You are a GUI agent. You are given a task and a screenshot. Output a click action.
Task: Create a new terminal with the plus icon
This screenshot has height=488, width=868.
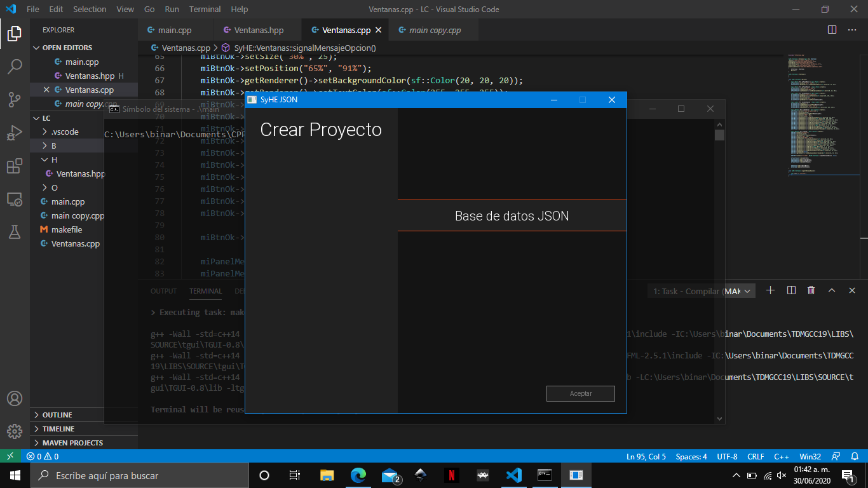click(770, 290)
